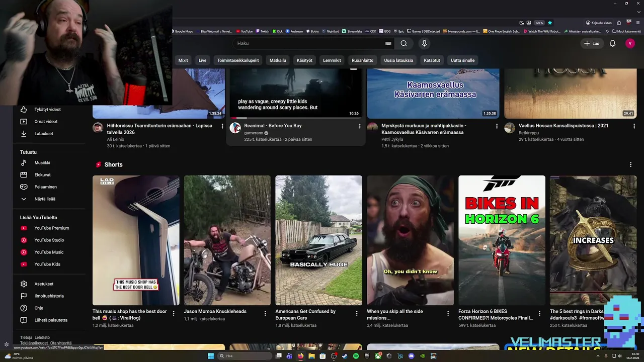Open Ali Leiniö channel link

tap(116, 139)
